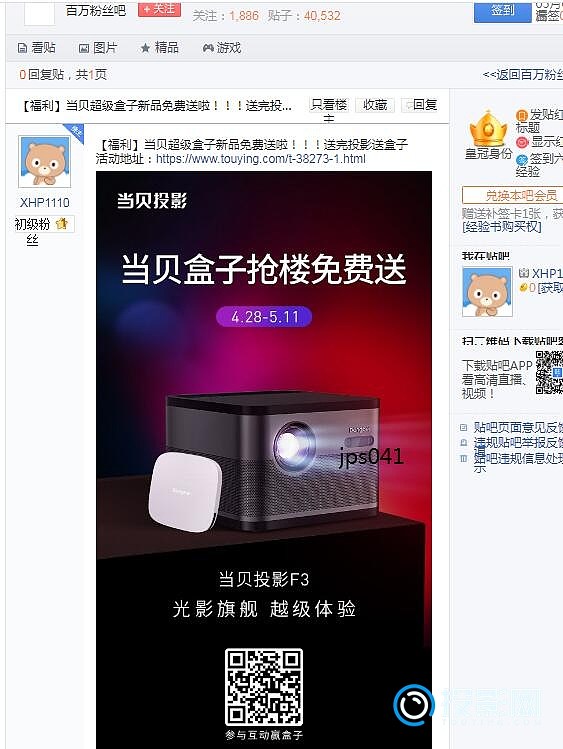Screen dimensions: 563x749
Task: Click 收藏 to bookmark the post
Action: coord(375,105)
